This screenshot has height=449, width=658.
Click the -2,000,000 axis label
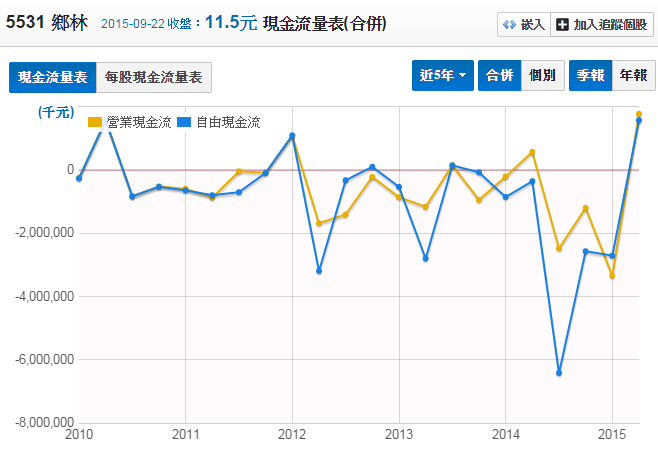click(x=45, y=232)
